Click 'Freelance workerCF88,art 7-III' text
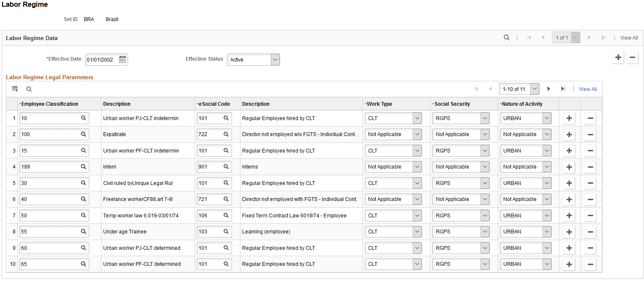The width and height of the screenshot is (644, 281). pos(138,199)
